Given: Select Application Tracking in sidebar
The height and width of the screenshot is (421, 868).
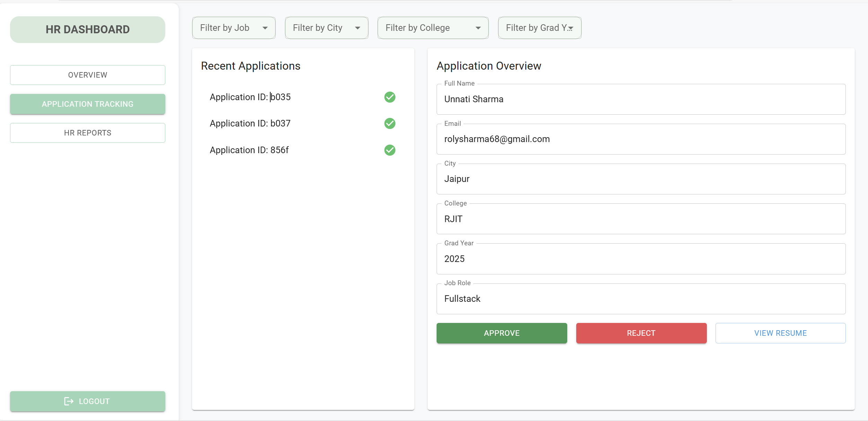Looking at the screenshot, I should [x=88, y=104].
